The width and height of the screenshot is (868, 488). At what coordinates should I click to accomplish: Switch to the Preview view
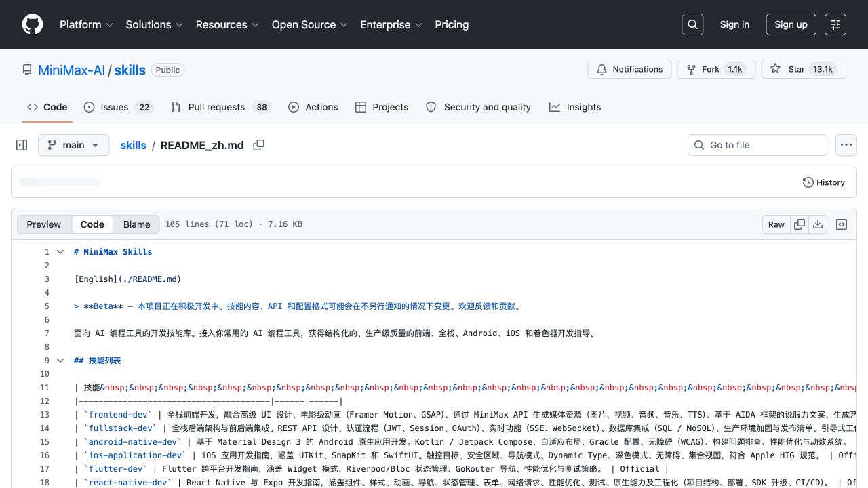coord(44,224)
